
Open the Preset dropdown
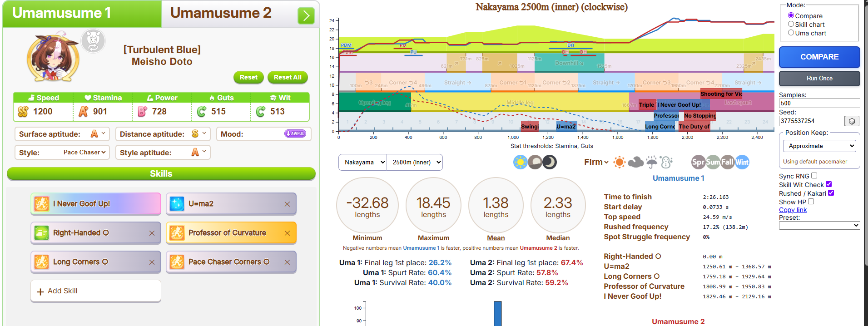(819, 226)
